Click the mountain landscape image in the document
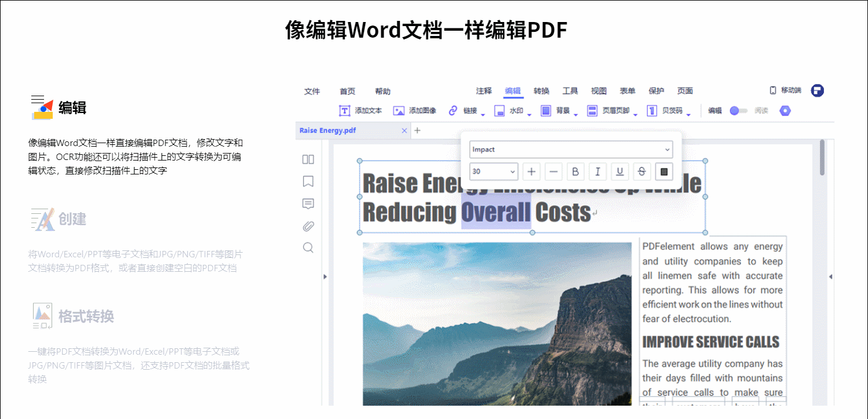The image size is (868, 419). 497,324
